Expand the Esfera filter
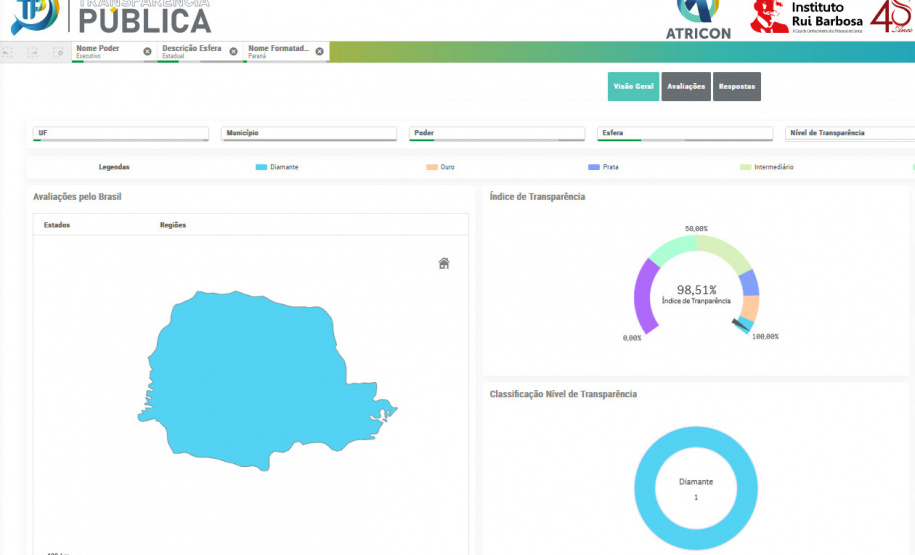Image resolution: width=915 pixels, height=555 pixels. click(684, 133)
